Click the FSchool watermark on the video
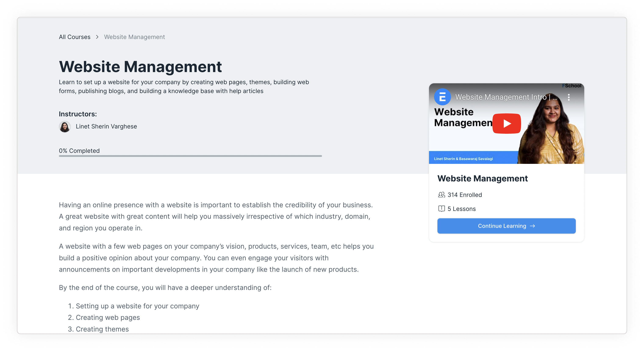Image resolution: width=644 pixels, height=351 pixels. 572,86
